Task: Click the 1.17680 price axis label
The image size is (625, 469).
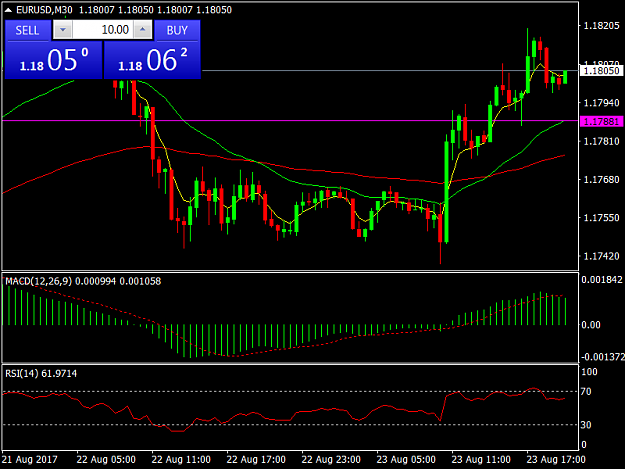Action: click(x=601, y=180)
